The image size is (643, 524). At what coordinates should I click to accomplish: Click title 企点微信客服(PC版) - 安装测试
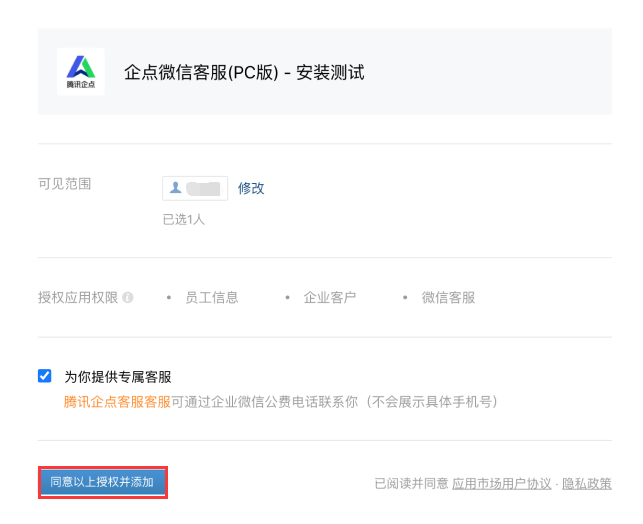click(x=244, y=73)
